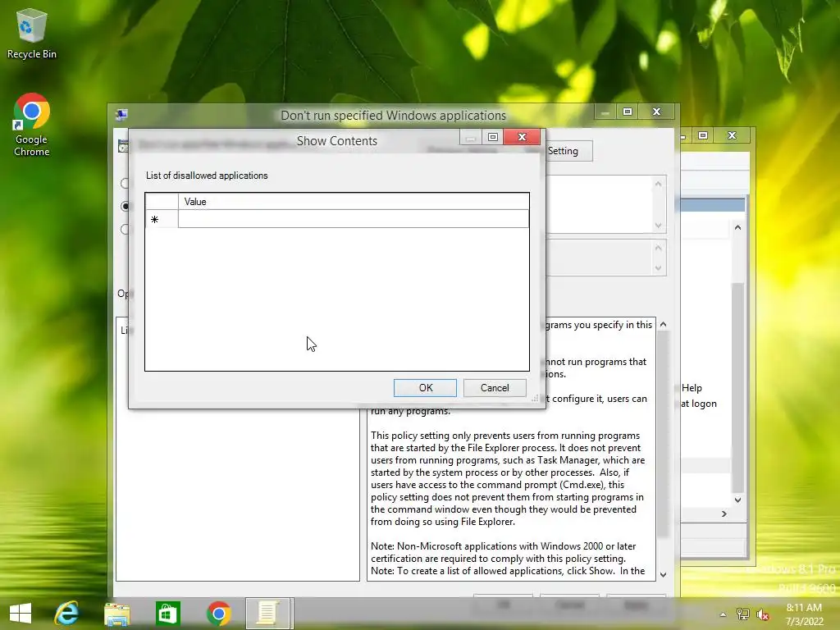Click Help text scroll down arrow

(x=663, y=574)
